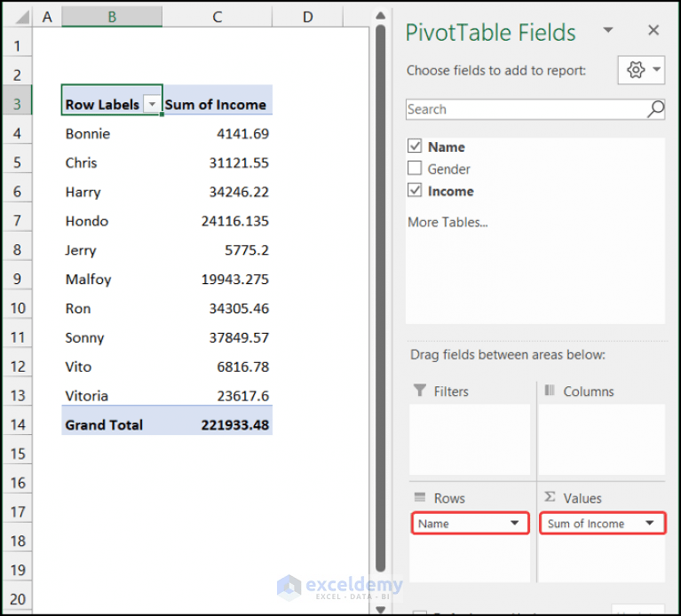
Task: Click the empty Filters drop area
Action: [x=470, y=439]
